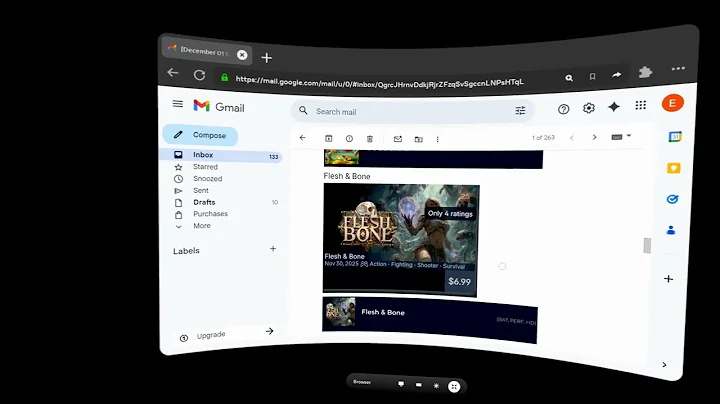
Task: Toggle the Gmail main menu hamburger
Action: [x=178, y=104]
